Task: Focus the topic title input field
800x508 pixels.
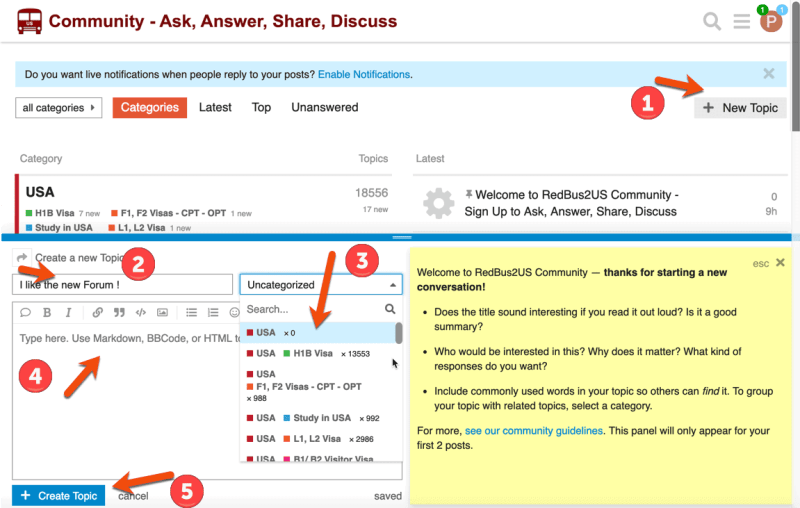Action: 122,285
